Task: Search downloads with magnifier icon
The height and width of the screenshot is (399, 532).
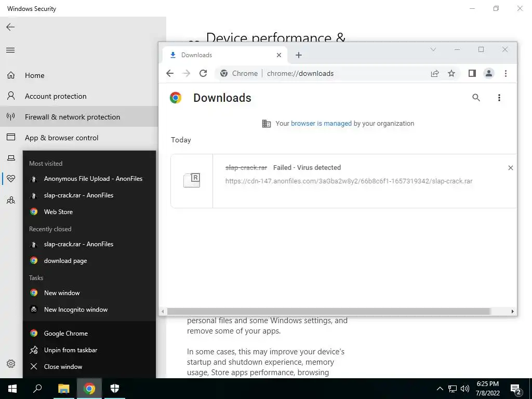Action: [476, 98]
